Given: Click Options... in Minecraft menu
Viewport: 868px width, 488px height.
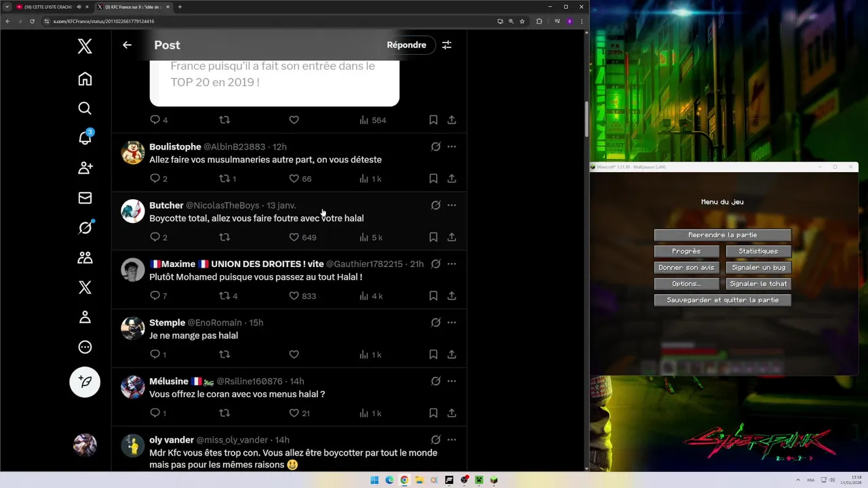Looking at the screenshot, I should coord(686,284).
